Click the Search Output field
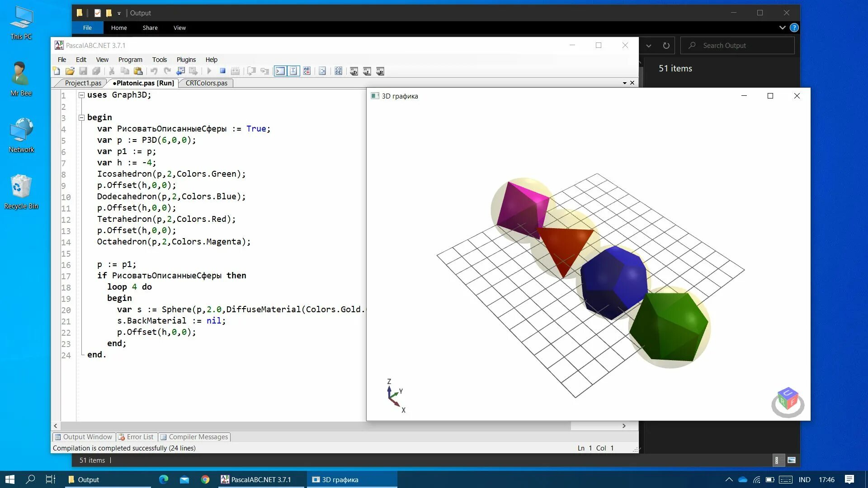 (x=741, y=46)
